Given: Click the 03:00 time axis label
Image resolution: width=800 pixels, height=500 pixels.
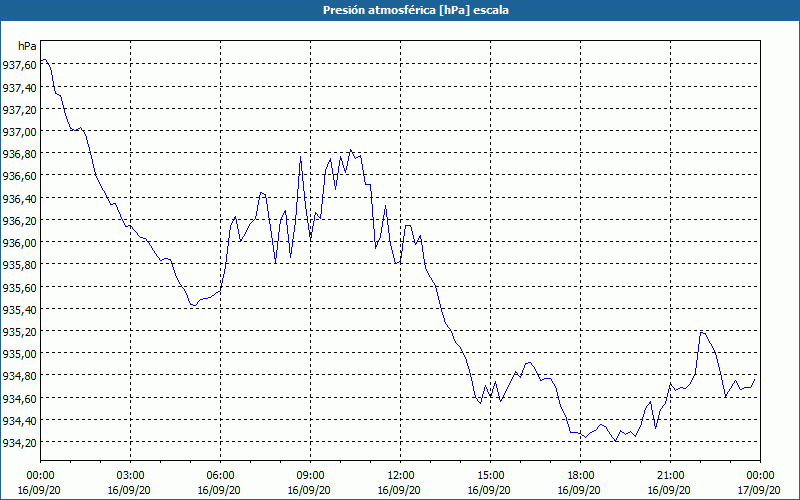Looking at the screenshot, I should click(x=130, y=476).
